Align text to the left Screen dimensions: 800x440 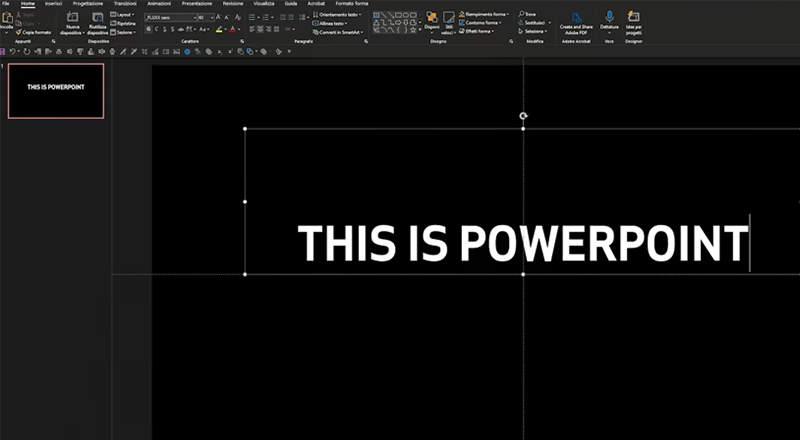[252, 29]
